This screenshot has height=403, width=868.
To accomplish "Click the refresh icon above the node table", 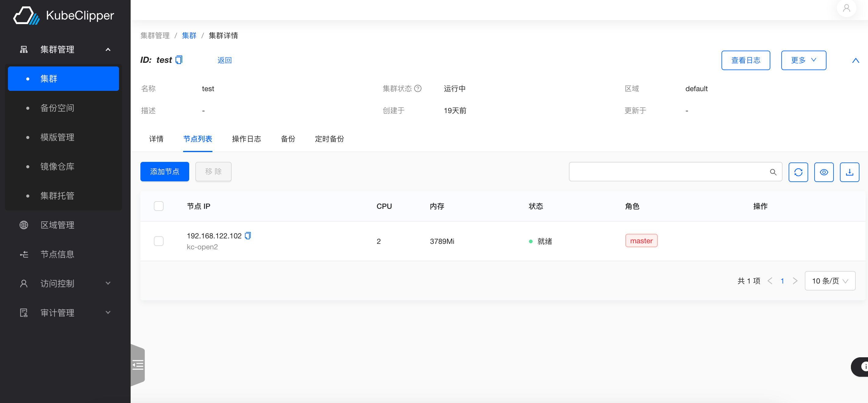I will 798,172.
